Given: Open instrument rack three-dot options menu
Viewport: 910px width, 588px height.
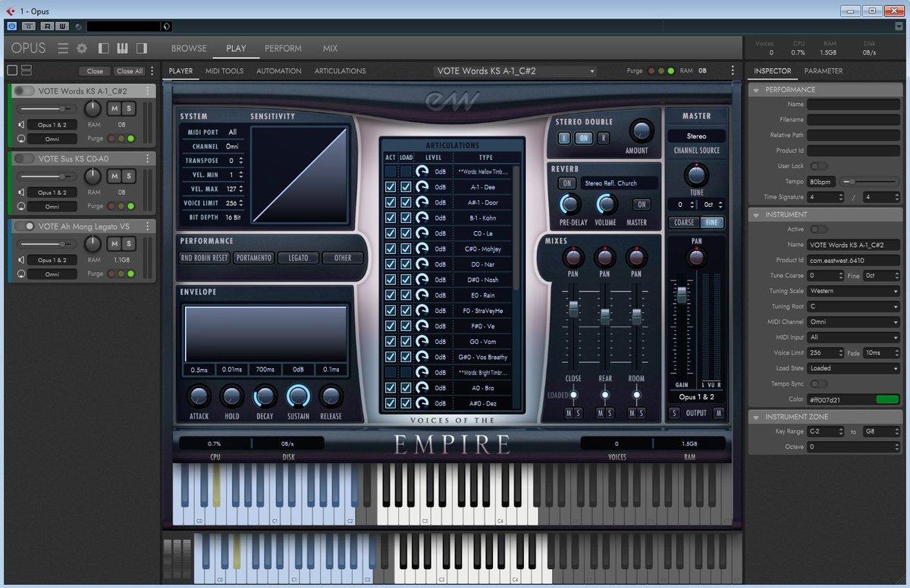Looking at the screenshot, I should (152, 70).
